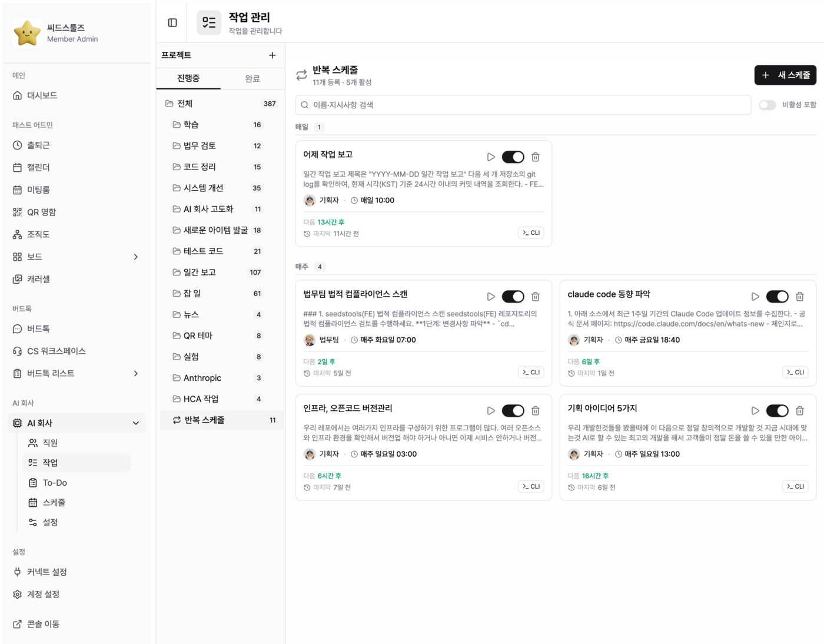Open 콘솔 이동 link
This screenshot has height=644, width=824.
[x=77, y=624]
